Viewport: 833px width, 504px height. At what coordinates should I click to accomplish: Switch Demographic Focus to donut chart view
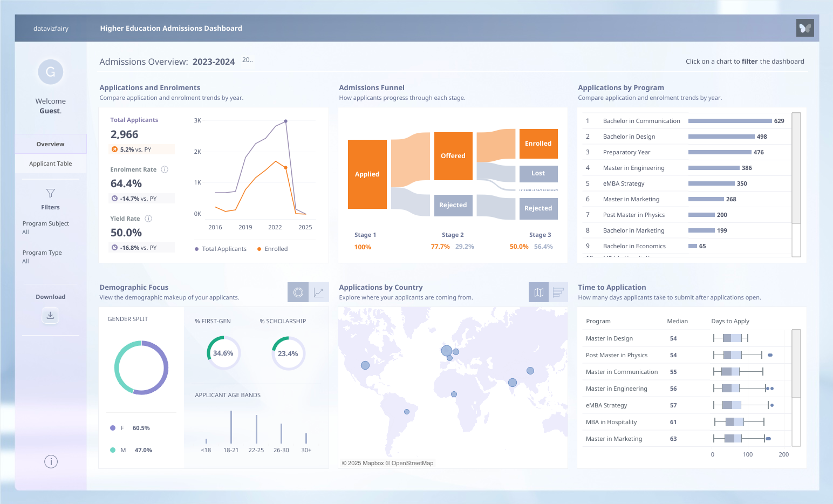coord(298,292)
